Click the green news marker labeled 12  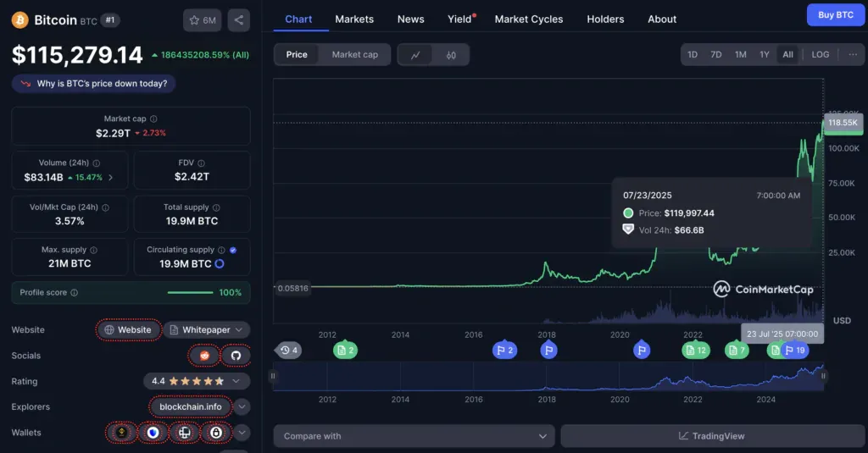696,350
